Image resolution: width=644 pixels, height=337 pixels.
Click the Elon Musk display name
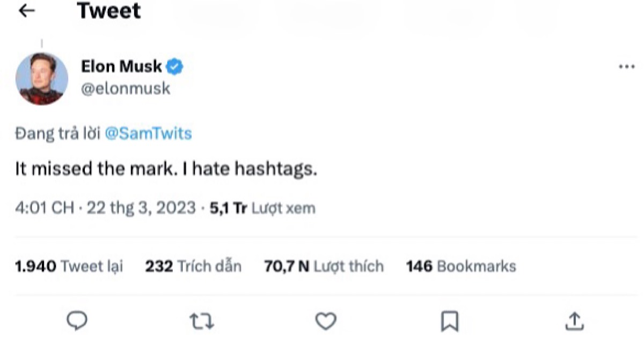[x=121, y=67]
